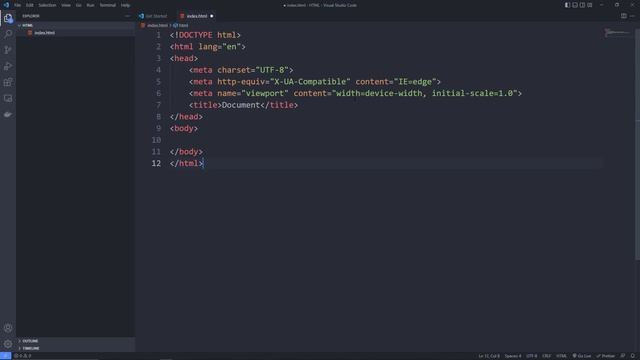
Task: Toggle the primary side bar visibility
Action: [x=567, y=5]
